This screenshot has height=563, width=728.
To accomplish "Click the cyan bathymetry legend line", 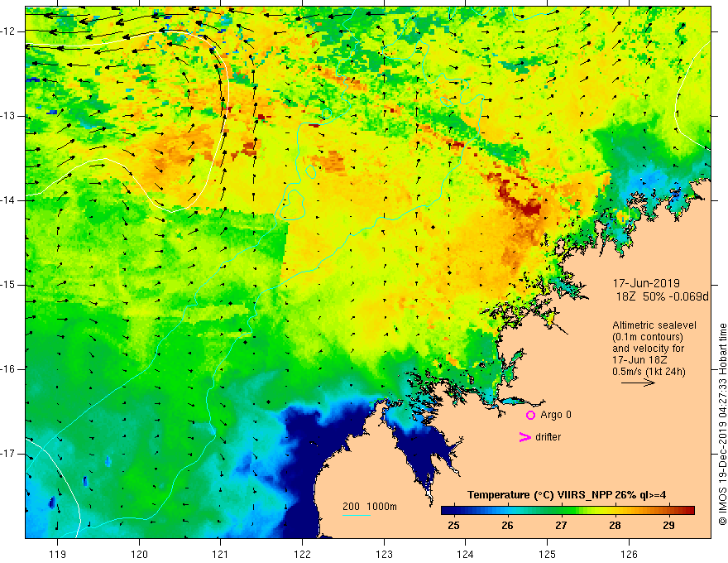I will click(356, 515).
